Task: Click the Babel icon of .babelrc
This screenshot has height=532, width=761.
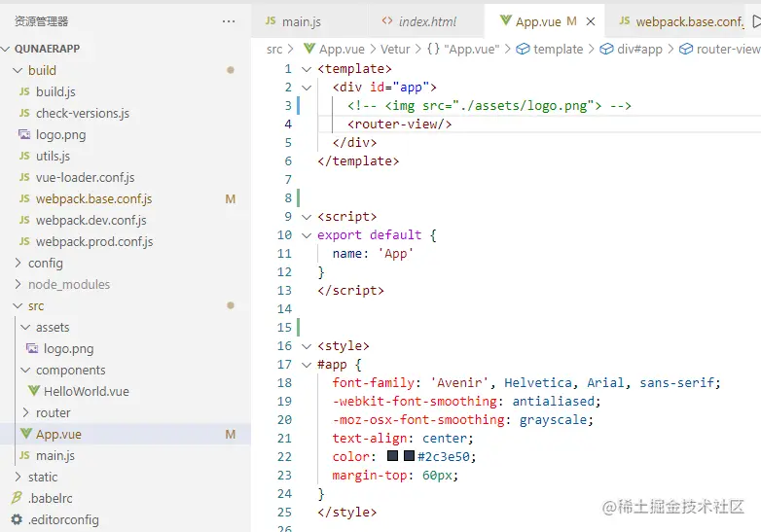Action: tap(17, 498)
